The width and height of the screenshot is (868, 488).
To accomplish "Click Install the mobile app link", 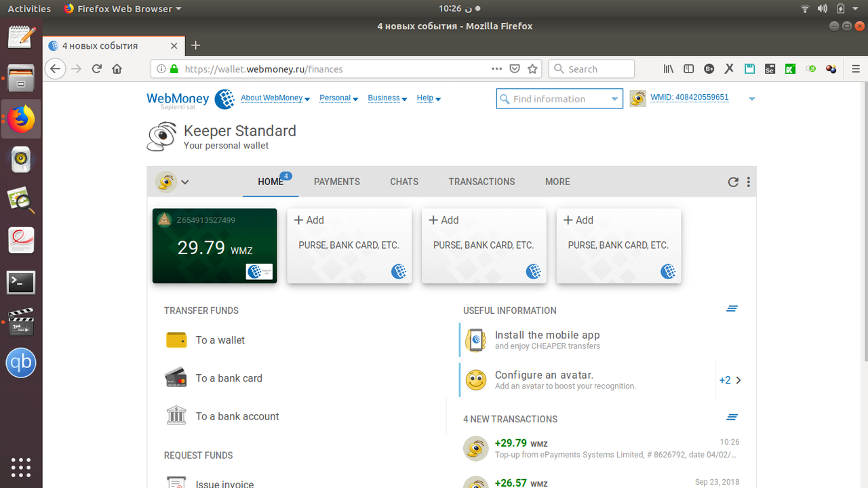I will [x=547, y=335].
